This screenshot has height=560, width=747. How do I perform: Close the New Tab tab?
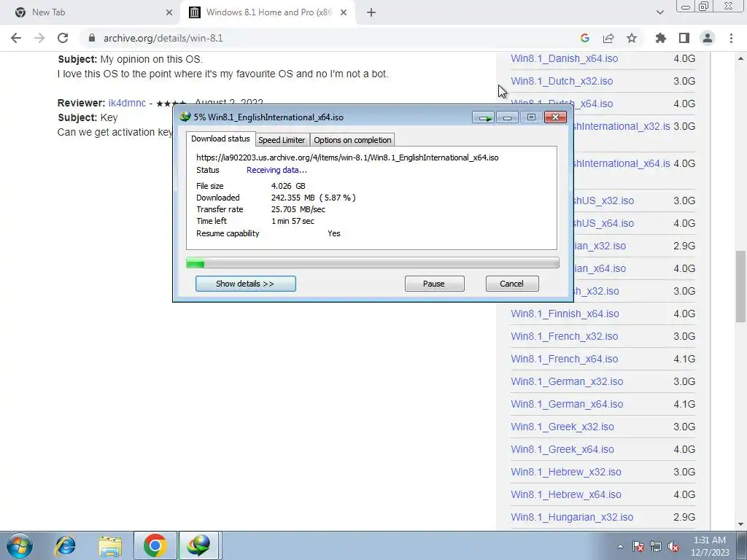[x=169, y=12]
